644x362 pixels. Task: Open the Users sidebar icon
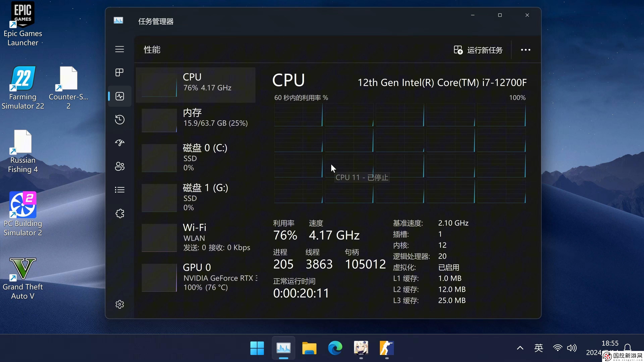[x=120, y=166]
